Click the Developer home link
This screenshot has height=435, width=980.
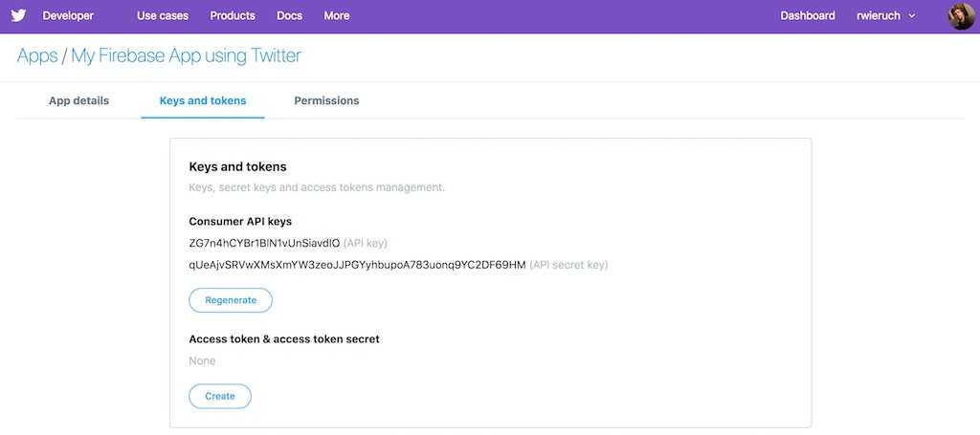point(68,16)
